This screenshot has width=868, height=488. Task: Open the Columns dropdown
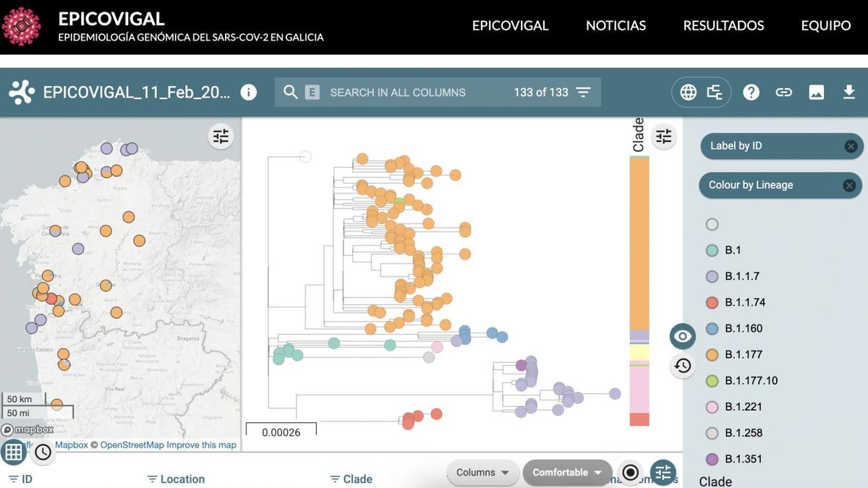tap(482, 472)
